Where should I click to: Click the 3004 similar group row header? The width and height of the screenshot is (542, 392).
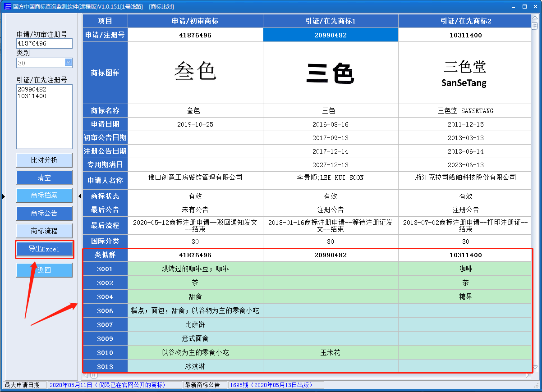pyautogui.click(x=105, y=297)
